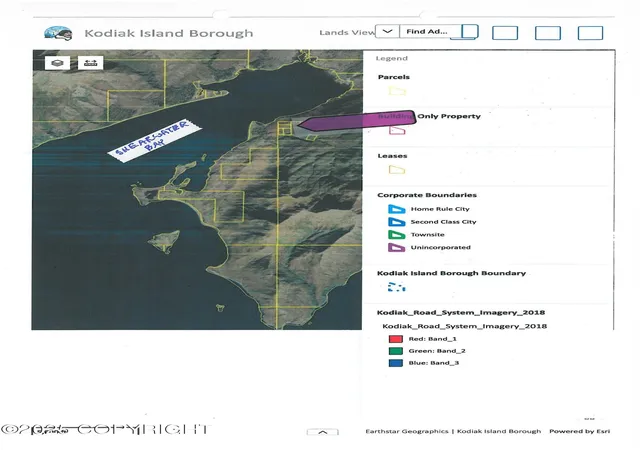Click the Parcels legend symbol
Image resolution: width=640 pixels, height=450 pixels.
(x=397, y=91)
